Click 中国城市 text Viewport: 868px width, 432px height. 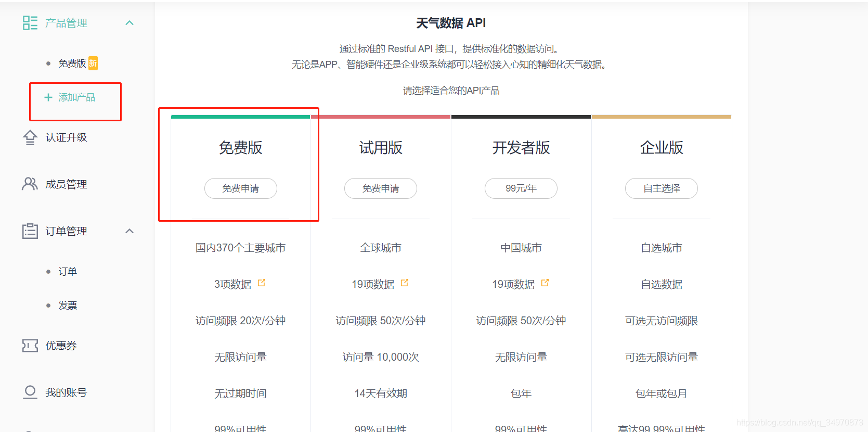(x=521, y=248)
